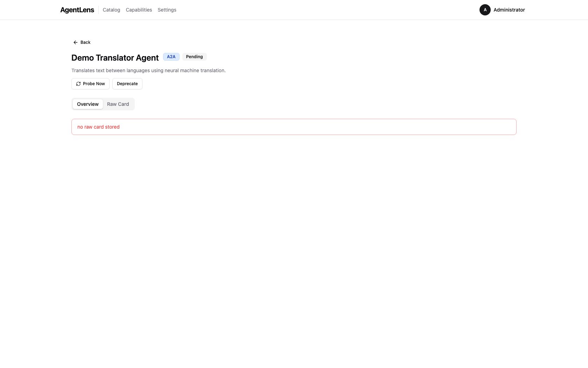Click the no raw card stored message
Image resolution: width=588 pixels, height=368 pixels.
98,127
